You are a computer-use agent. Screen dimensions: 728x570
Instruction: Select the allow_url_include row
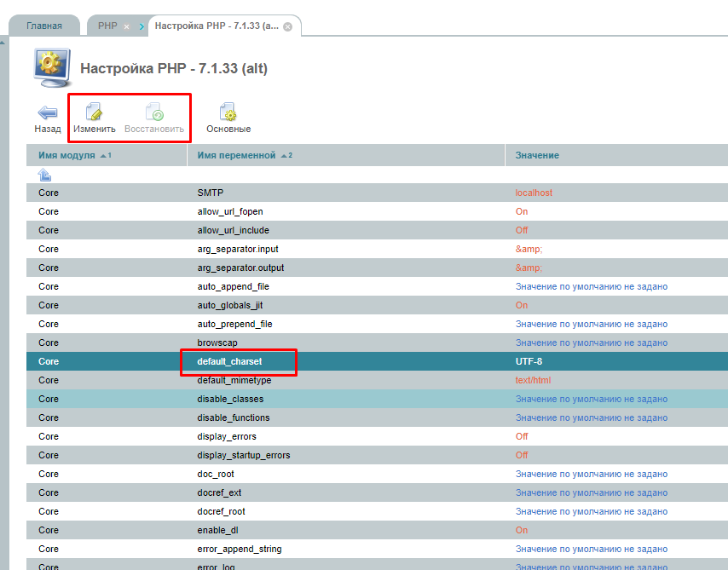pos(377,230)
